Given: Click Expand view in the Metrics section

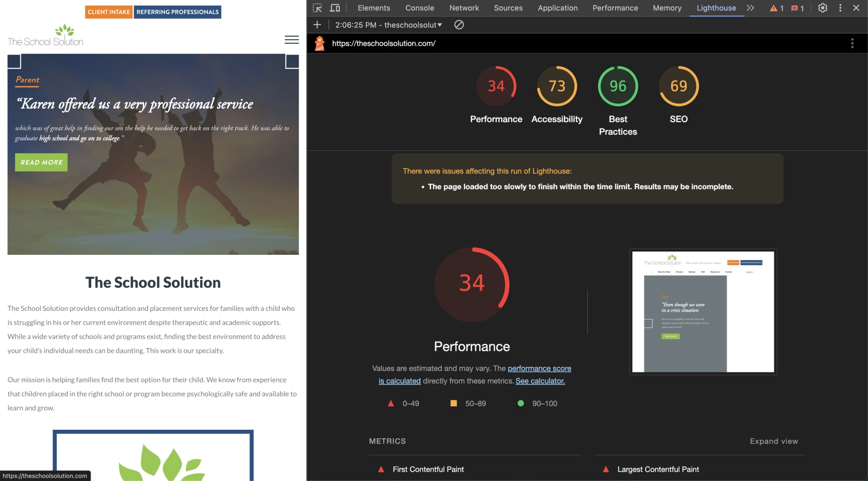Looking at the screenshot, I should point(773,441).
